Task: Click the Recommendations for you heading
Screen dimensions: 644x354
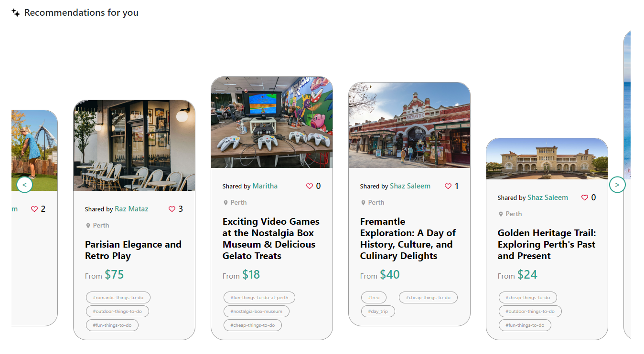Action: click(x=81, y=13)
